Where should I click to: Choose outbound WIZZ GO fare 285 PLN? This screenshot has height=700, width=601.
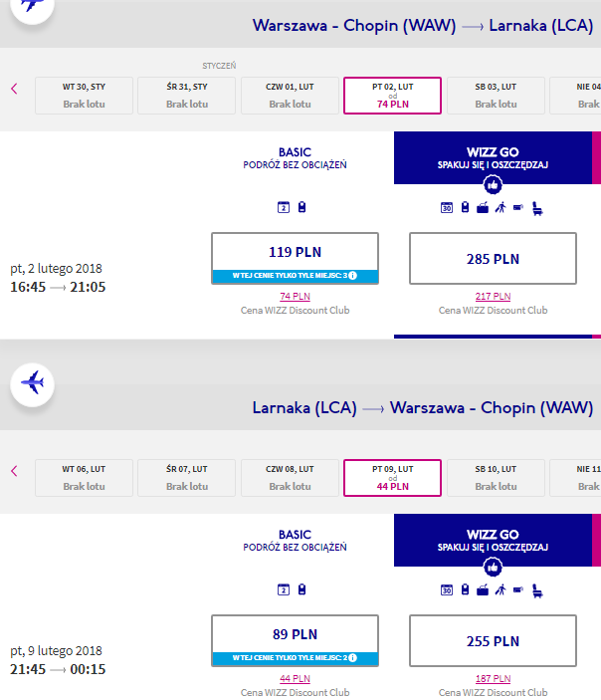pos(493,258)
